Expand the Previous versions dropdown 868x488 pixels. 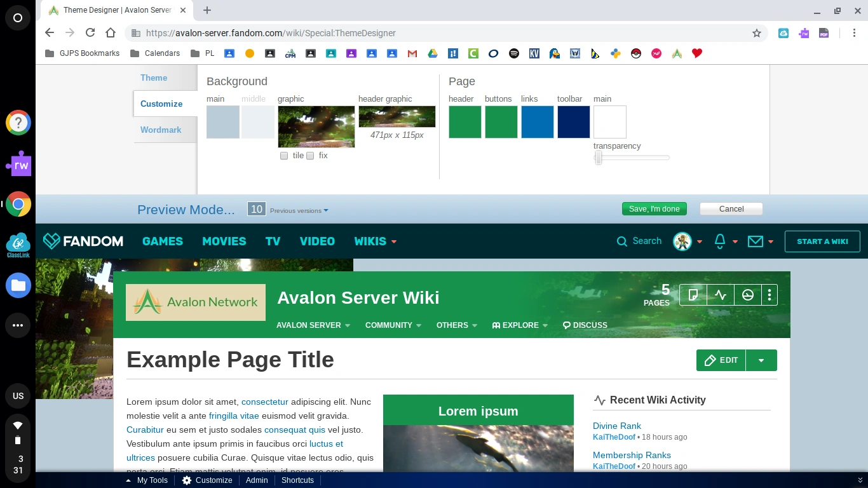point(299,210)
